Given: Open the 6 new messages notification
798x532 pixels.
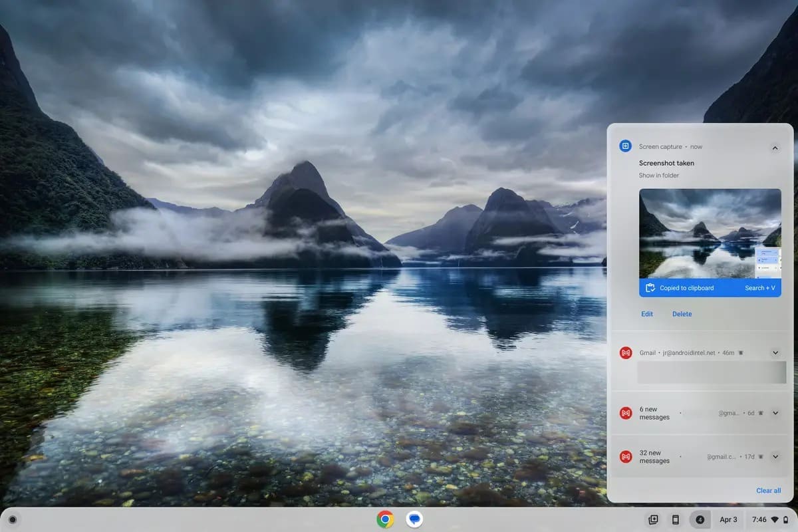Looking at the screenshot, I should point(700,413).
